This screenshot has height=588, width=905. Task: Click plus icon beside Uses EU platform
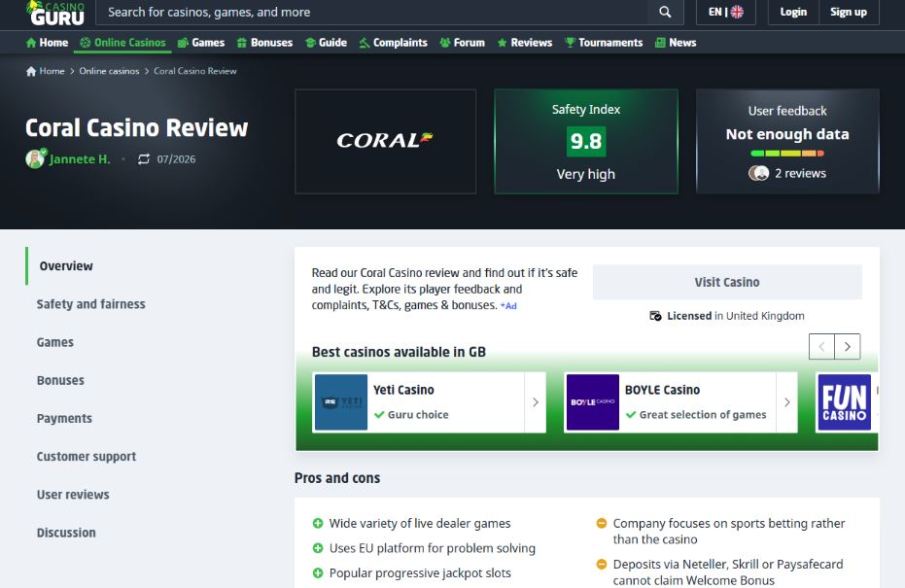click(x=318, y=548)
